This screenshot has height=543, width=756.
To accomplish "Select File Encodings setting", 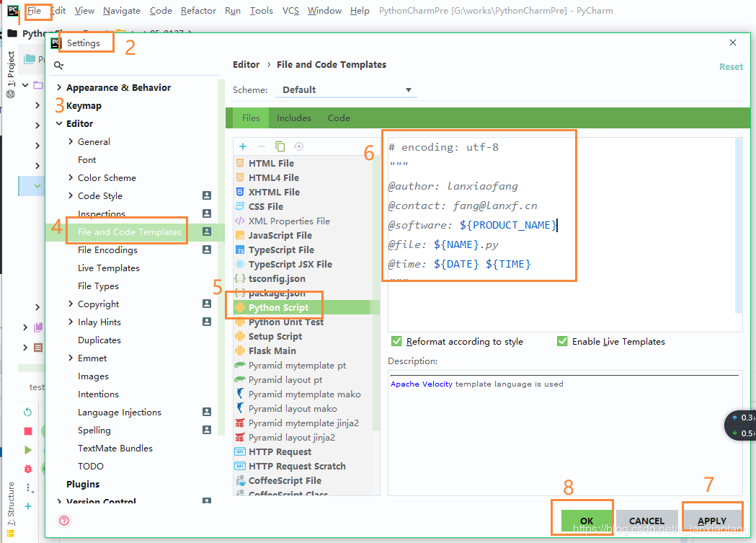I will [x=107, y=250].
